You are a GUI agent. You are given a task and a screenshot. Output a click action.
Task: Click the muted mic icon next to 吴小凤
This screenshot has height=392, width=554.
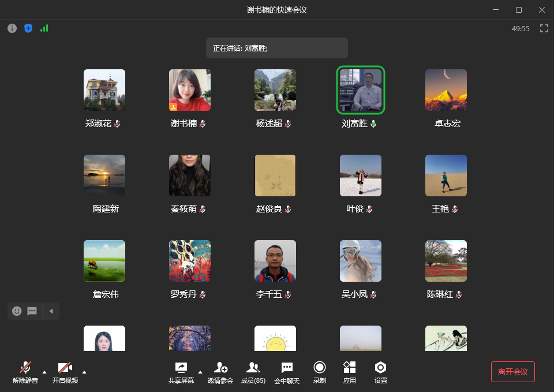click(x=373, y=295)
